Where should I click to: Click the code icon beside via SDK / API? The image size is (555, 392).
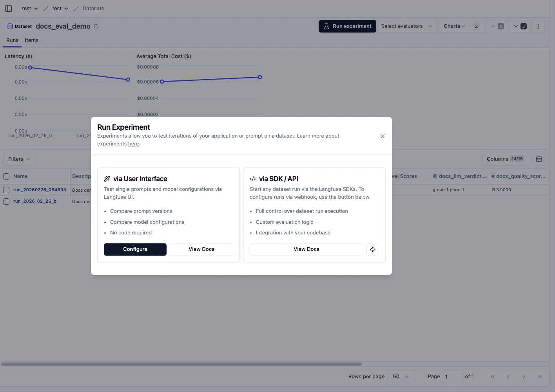[252, 178]
